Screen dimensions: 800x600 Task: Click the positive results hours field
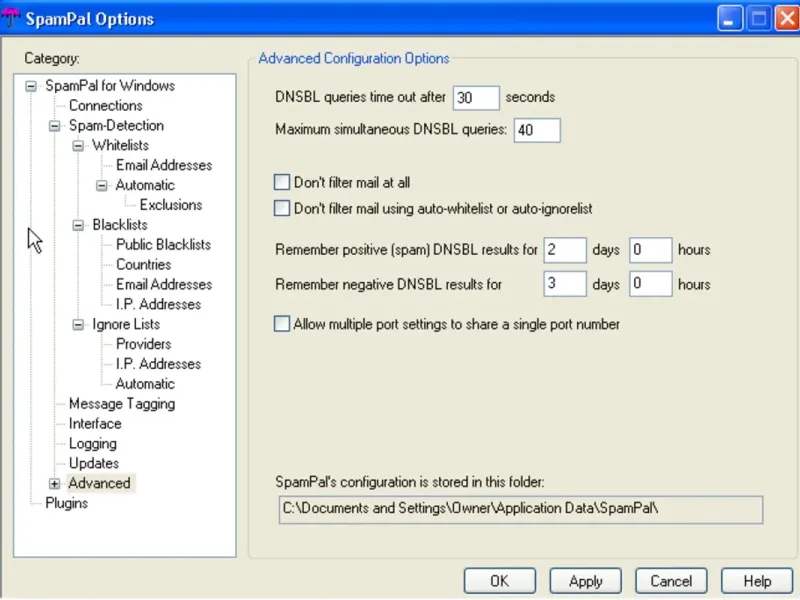651,250
